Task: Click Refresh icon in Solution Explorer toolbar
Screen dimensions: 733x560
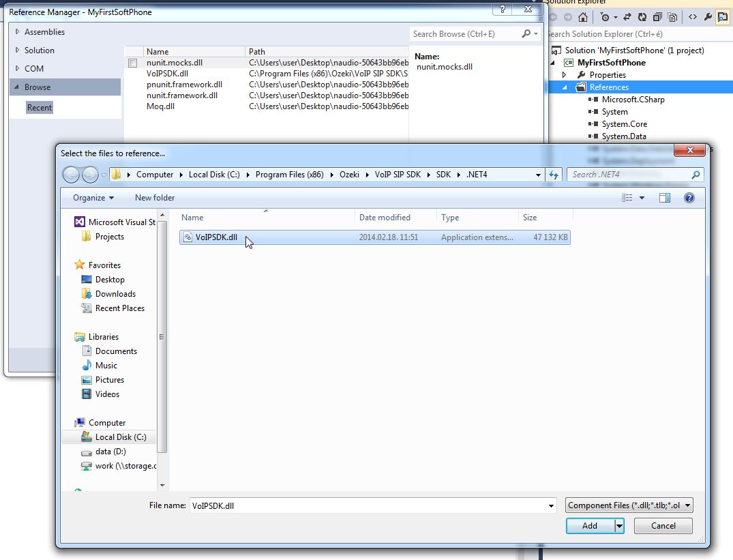Action: tap(642, 17)
